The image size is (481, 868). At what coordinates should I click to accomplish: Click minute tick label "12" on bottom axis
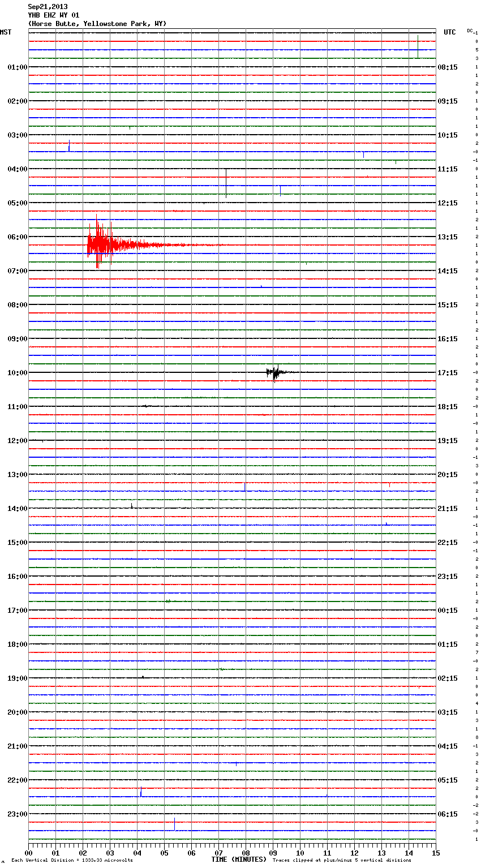pyautogui.click(x=354, y=853)
